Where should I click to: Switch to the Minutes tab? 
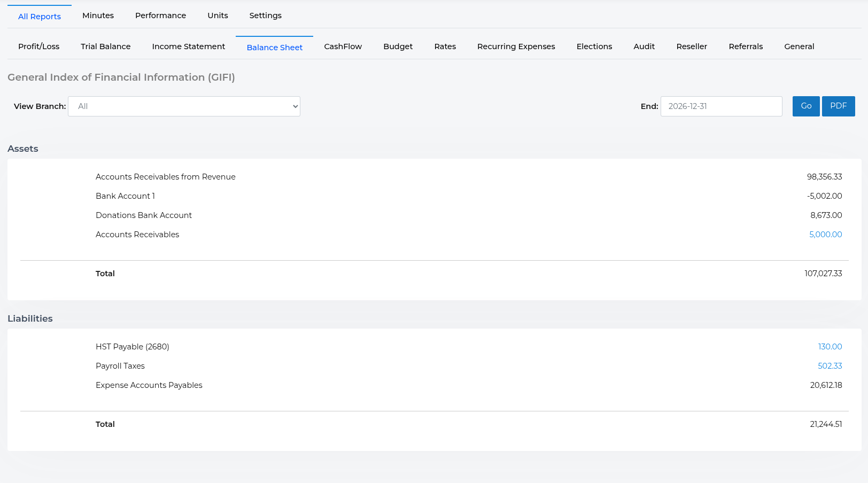click(98, 15)
